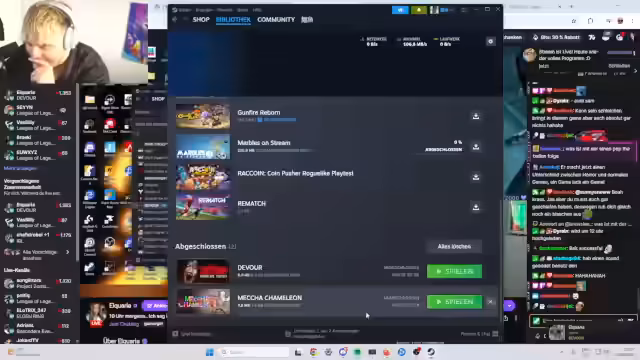Viewport: 640px width, 360px height.
Task: Click the Windows Start button
Action: tap(209, 352)
